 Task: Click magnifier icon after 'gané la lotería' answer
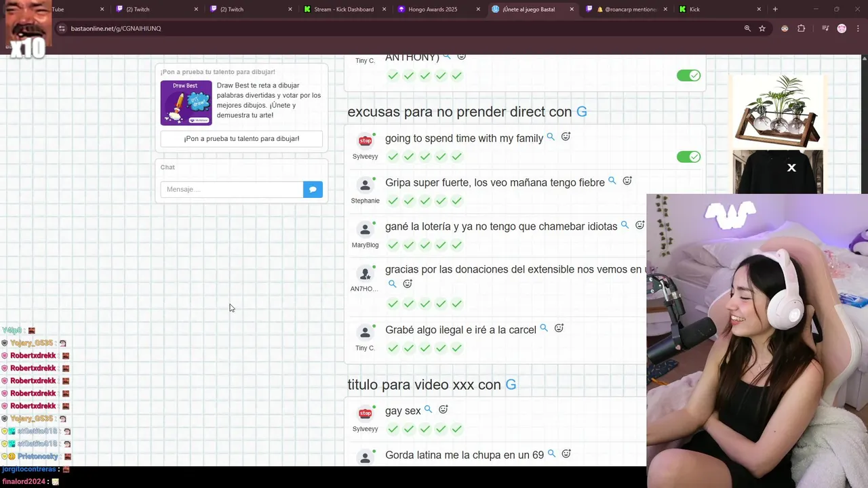pyautogui.click(x=625, y=225)
